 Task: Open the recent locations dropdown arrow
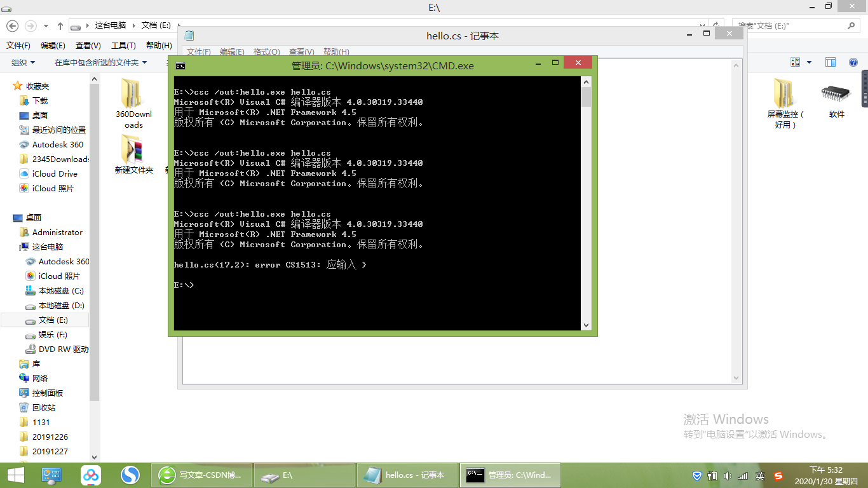pos(46,26)
